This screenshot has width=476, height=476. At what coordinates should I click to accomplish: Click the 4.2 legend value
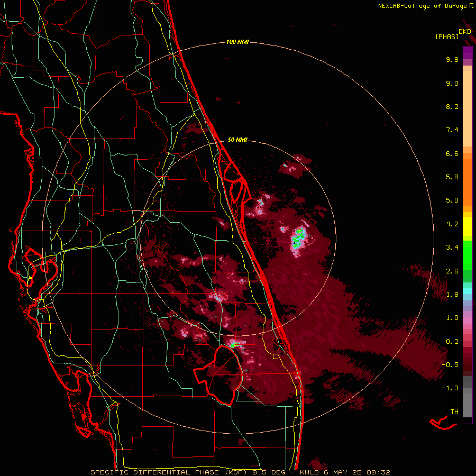(452, 224)
